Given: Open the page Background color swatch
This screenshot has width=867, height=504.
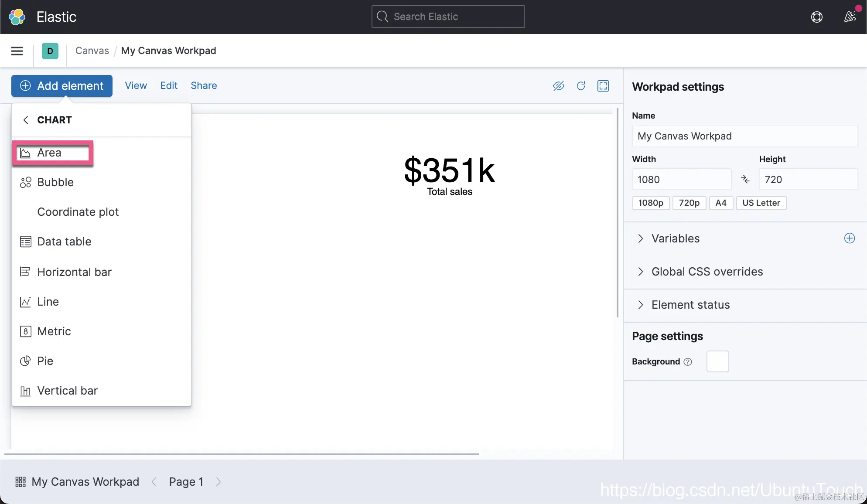Looking at the screenshot, I should 717,361.
